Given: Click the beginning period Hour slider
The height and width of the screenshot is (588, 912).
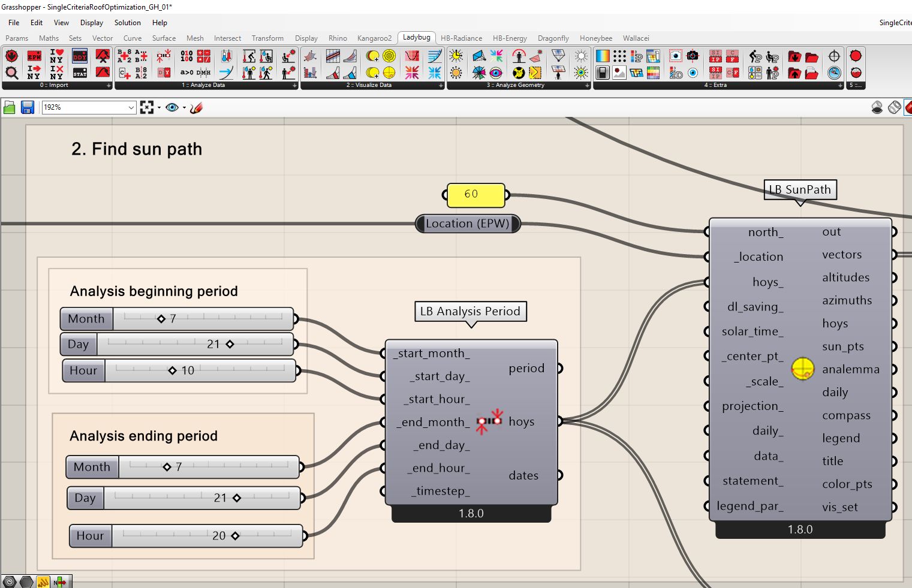Looking at the screenshot, I should [x=179, y=371].
